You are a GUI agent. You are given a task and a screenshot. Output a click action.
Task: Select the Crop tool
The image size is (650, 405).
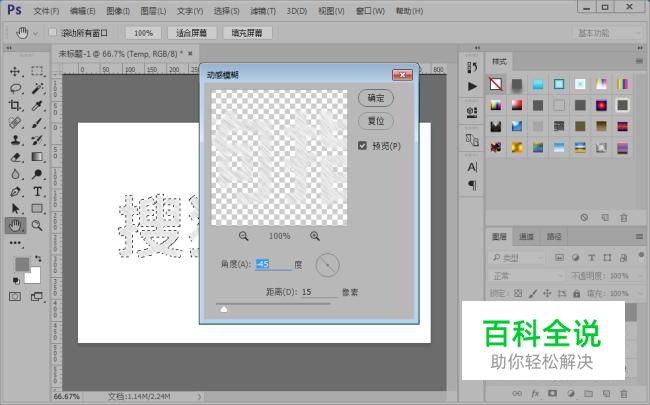pyautogui.click(x=15, y=105)
